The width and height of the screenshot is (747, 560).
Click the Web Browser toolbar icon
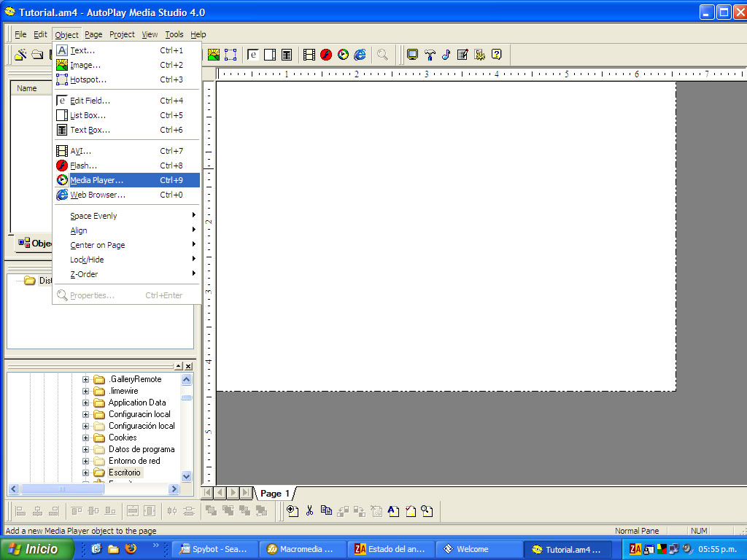coord(360,55)
